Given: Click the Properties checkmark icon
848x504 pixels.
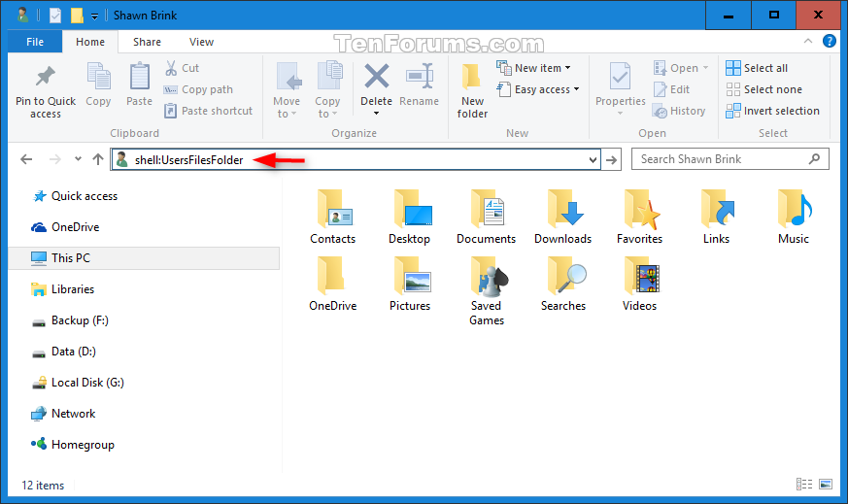Looking at the screenshot, I should point(621,77).
